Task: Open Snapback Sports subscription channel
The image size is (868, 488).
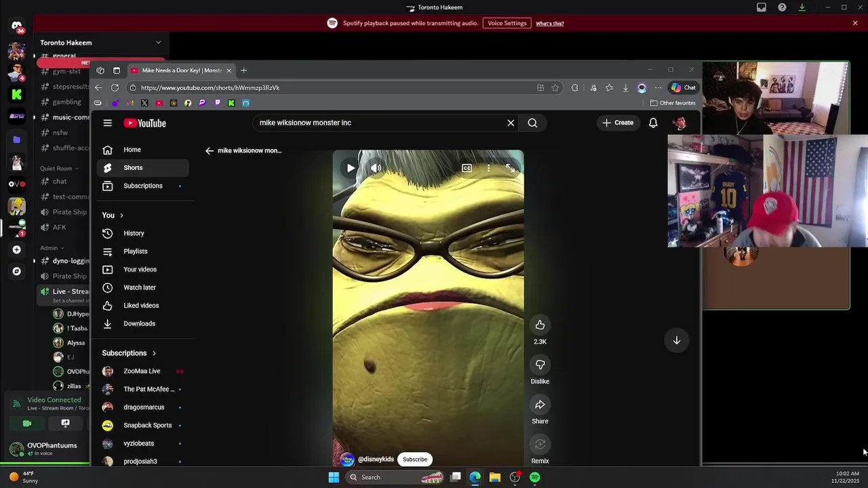Action: [x=143, y=425]
